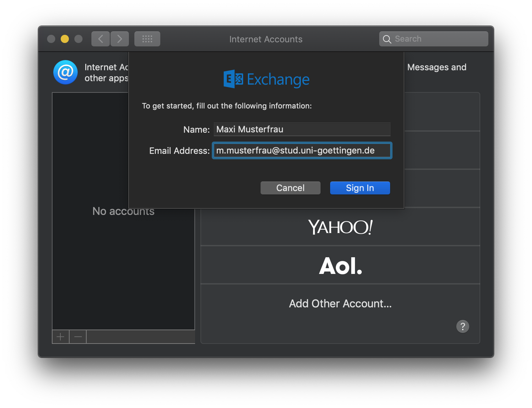Remove account with minus button

tap(78, 337)
